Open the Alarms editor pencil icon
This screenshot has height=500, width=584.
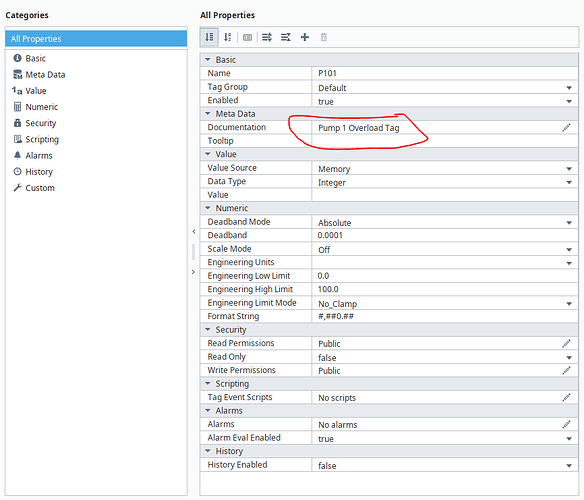coord(566,424)
